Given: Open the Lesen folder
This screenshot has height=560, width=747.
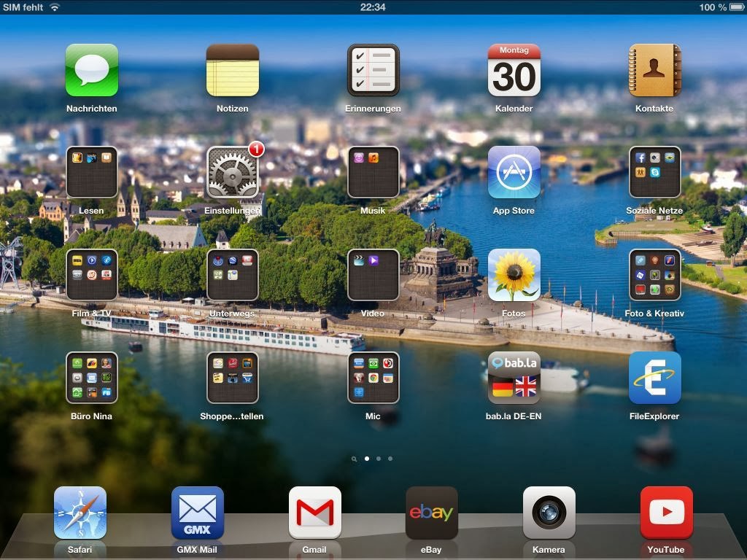Looking at the screenshot, I should click(91, 172).
